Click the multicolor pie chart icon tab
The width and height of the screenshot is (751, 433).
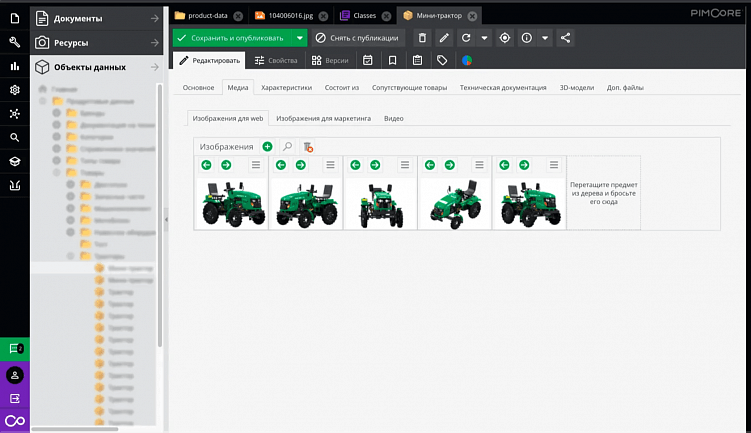467,60
